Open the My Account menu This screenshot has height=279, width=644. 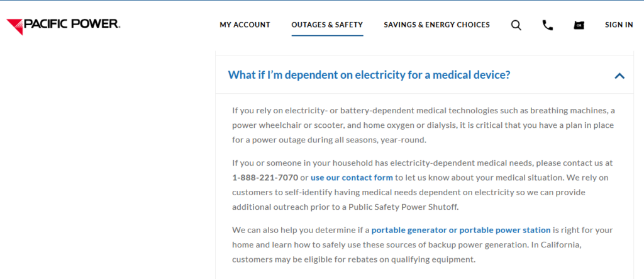pos(245,25)
